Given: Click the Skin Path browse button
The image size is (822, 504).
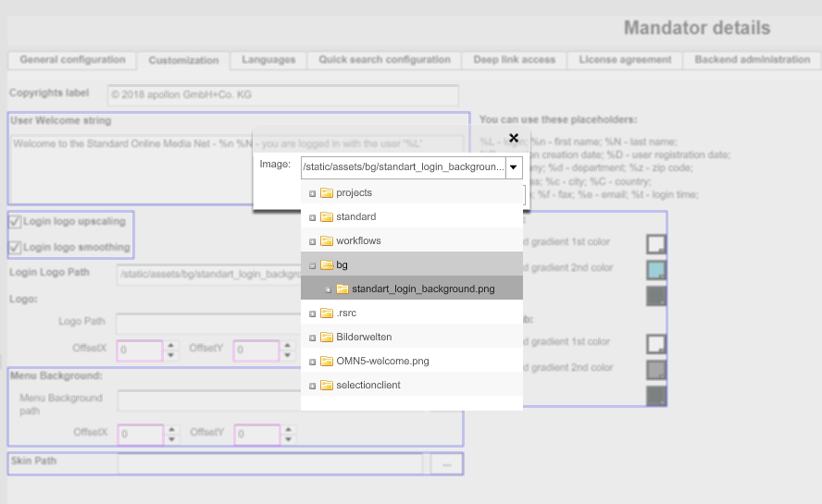Looking at the screenshot, I should pyautogui.click(x=447, y=464).
